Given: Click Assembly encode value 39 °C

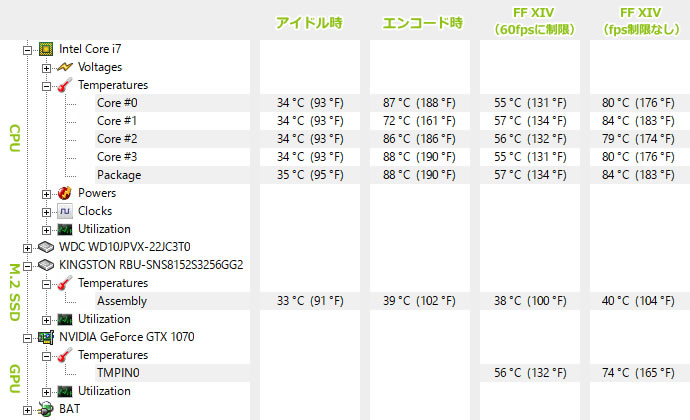Looking at the screenshot, I should (x=419, y=301).
